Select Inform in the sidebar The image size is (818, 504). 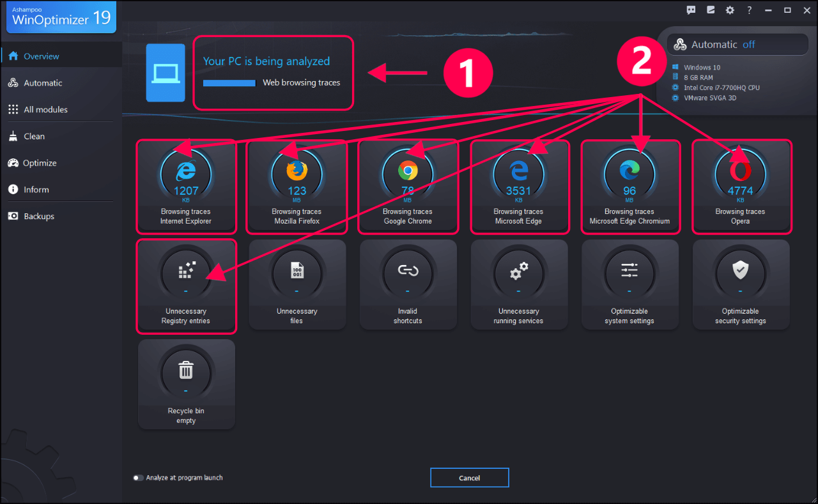pyautogui.click(x=61, y=190)
